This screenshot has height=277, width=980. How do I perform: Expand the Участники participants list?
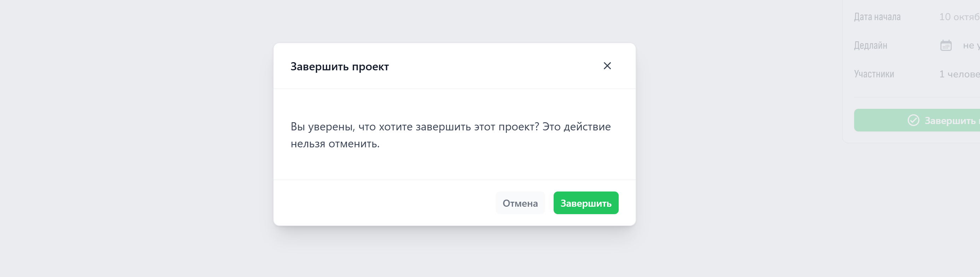(x=874, y=74)
